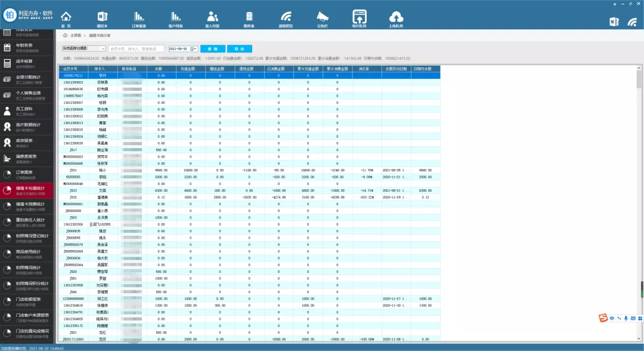The height and width of the screenshot is (351, 644).
Task: Click the 满意度报表 bar chart icon
Action: coord(7,159)
